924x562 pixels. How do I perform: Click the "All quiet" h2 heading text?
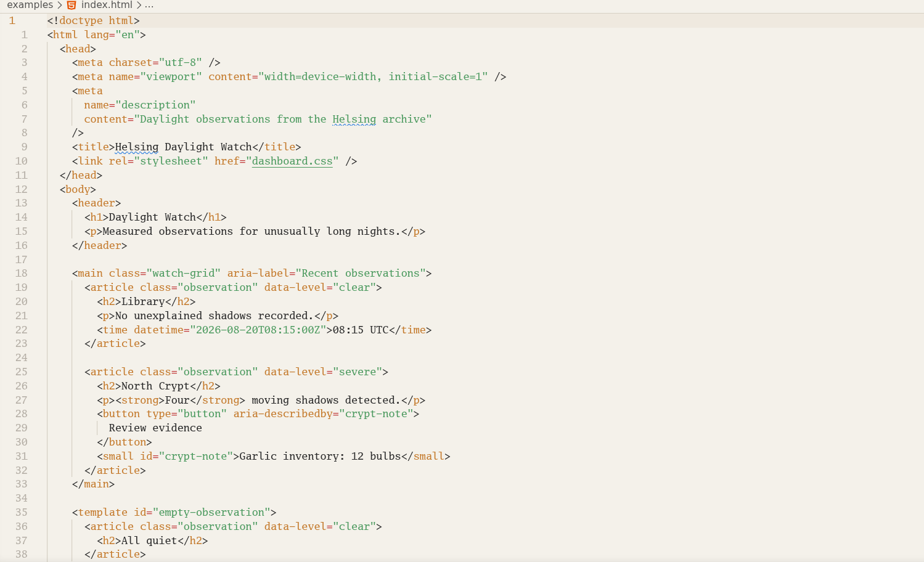pyautogui.click(x=149, y=541)
